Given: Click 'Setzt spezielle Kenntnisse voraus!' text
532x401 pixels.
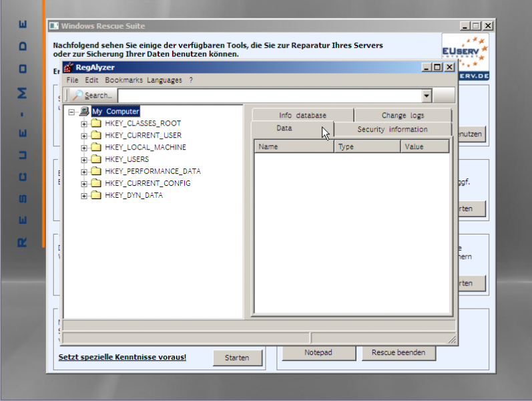Looking at the screenshot, I should tap(122, 357).
